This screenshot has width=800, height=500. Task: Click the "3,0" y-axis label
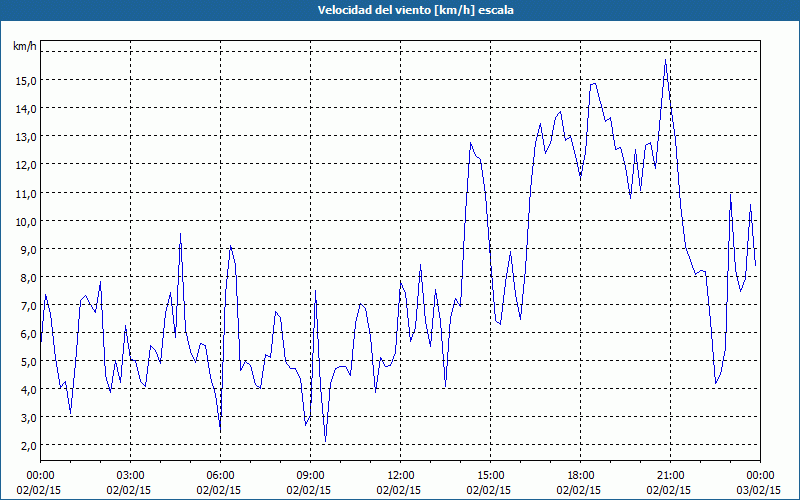point(29,418)
